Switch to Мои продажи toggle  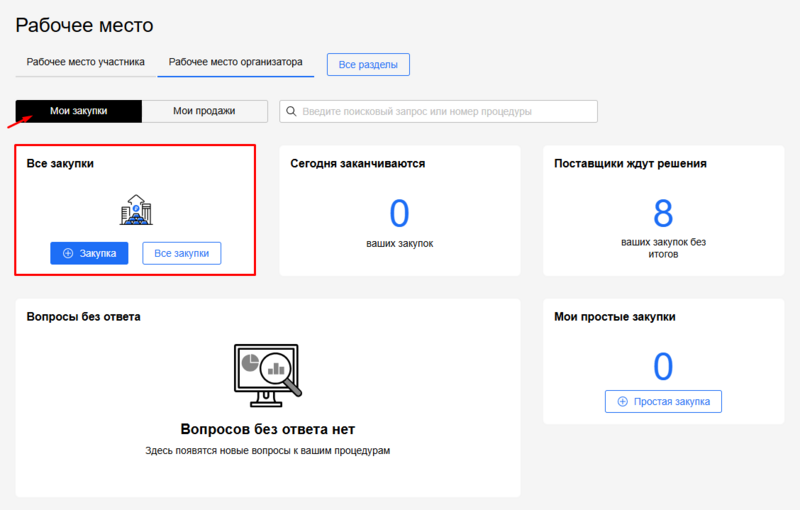pos(204,111)
